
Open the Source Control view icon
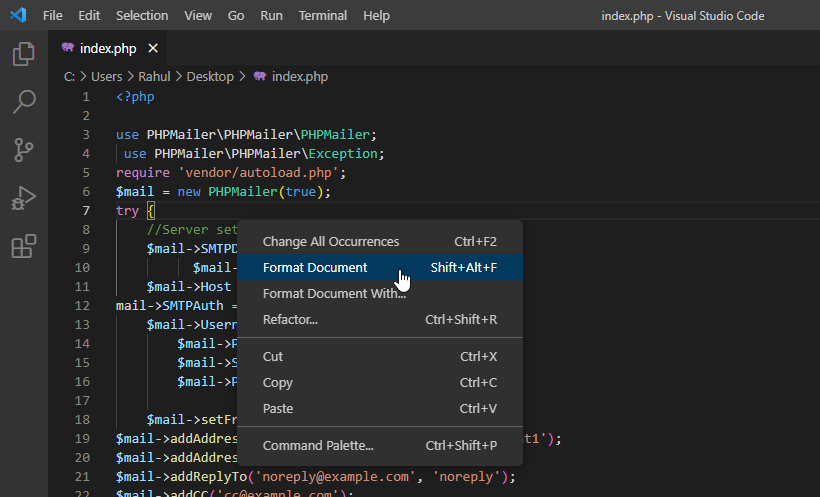pos(24,150)
